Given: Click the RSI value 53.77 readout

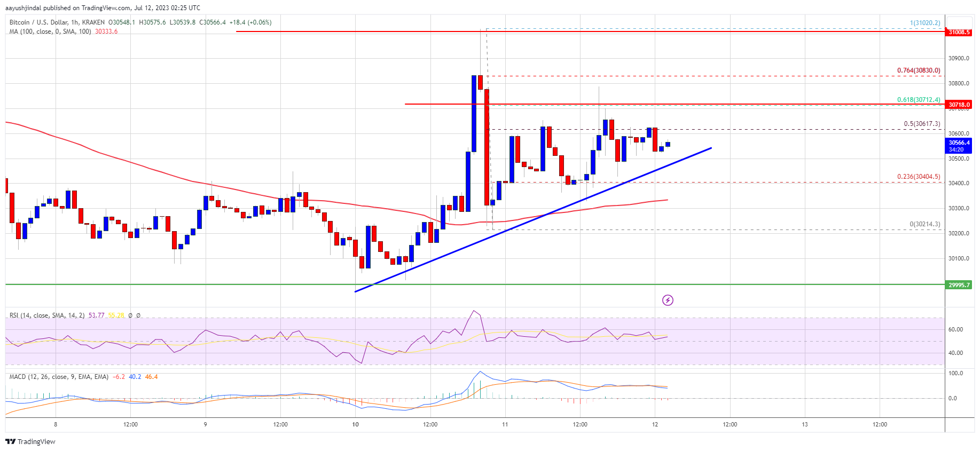Looking at the screenshot, I should pos(96,315).
